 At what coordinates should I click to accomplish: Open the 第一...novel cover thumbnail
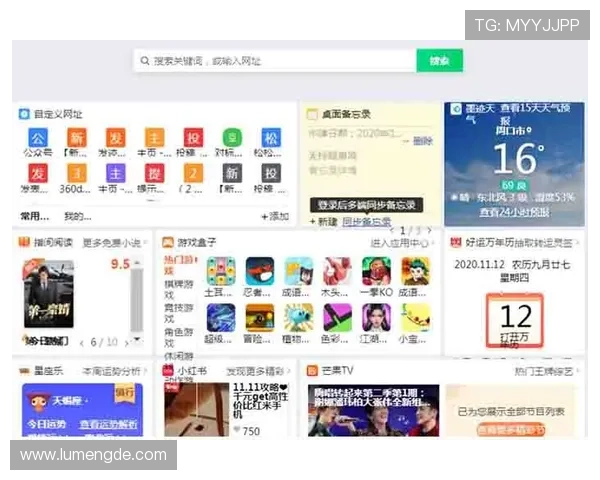[x=48, y=294]
